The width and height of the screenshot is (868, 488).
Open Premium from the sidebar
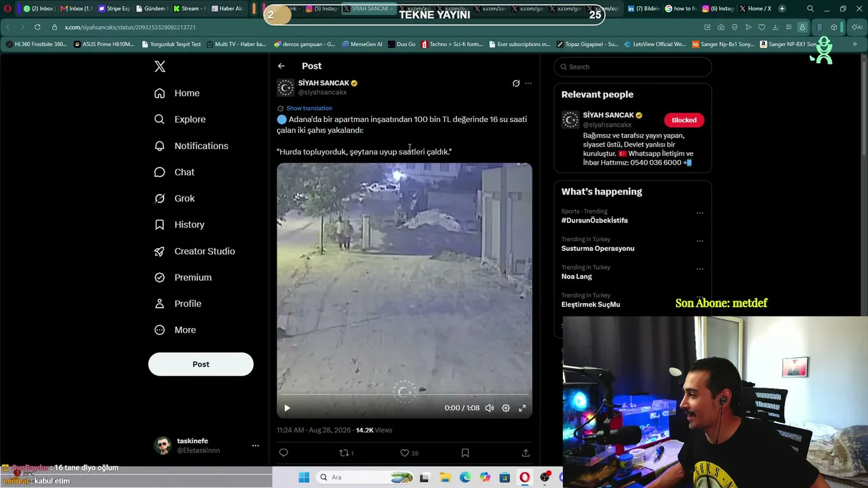coord(183,277)
